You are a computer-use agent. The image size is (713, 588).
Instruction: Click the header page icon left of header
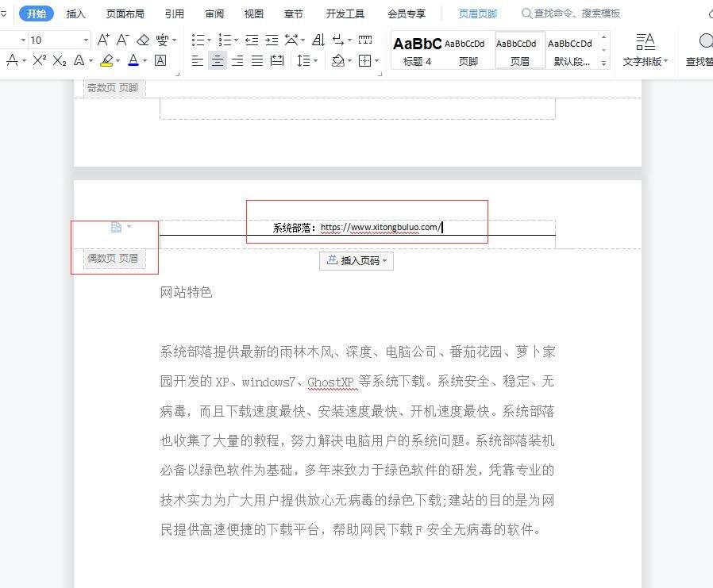click(x=117, y=227)
